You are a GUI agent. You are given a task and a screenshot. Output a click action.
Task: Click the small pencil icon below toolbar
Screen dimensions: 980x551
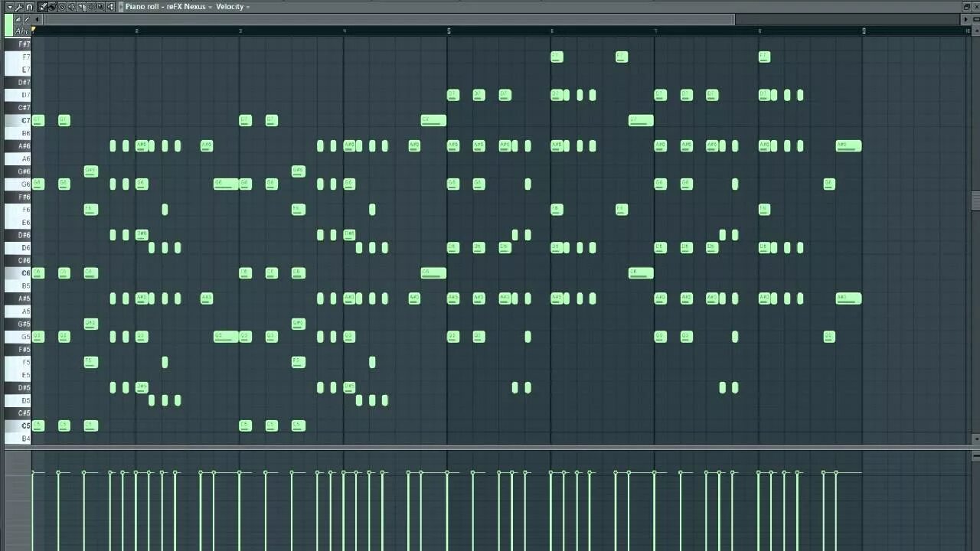point(27,19)
